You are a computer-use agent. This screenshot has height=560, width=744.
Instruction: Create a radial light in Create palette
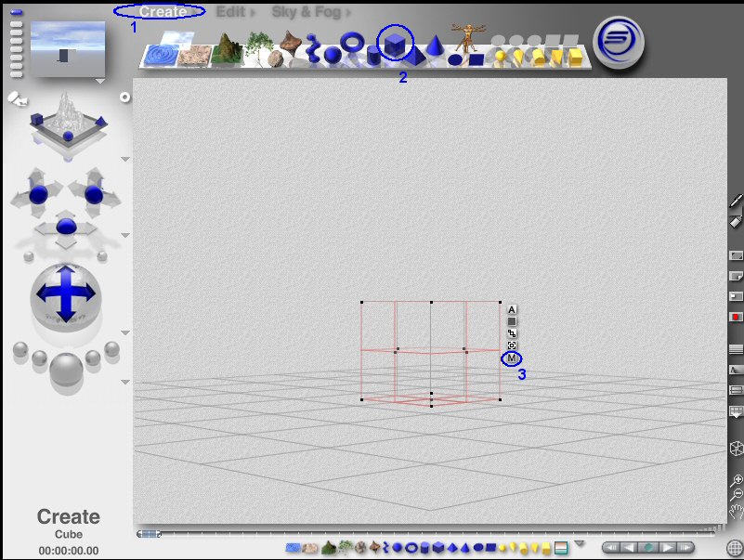click(x=500, y=58)
